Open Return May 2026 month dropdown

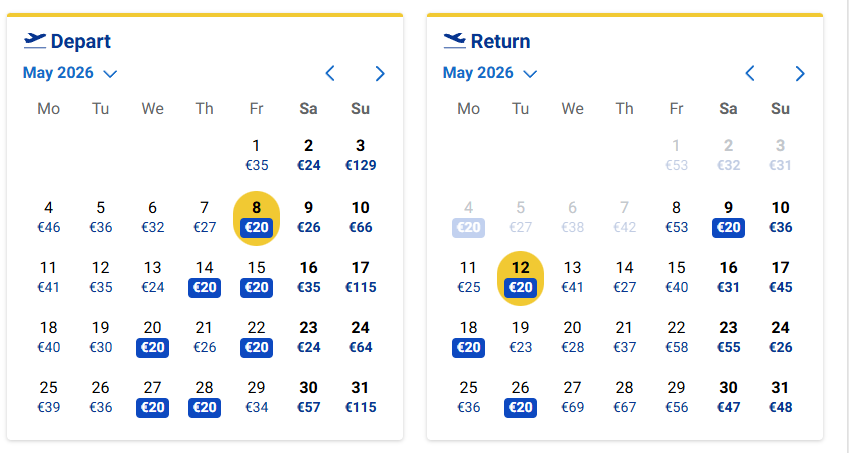pos(490,73)
